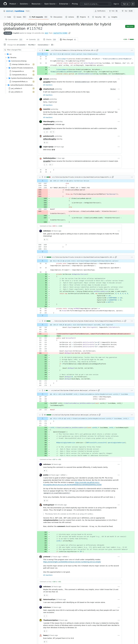The width and height of the screenshot is (138, 644).
Task: Collapse the pal_collation.m file diff
Action: [x=40, y=415]
